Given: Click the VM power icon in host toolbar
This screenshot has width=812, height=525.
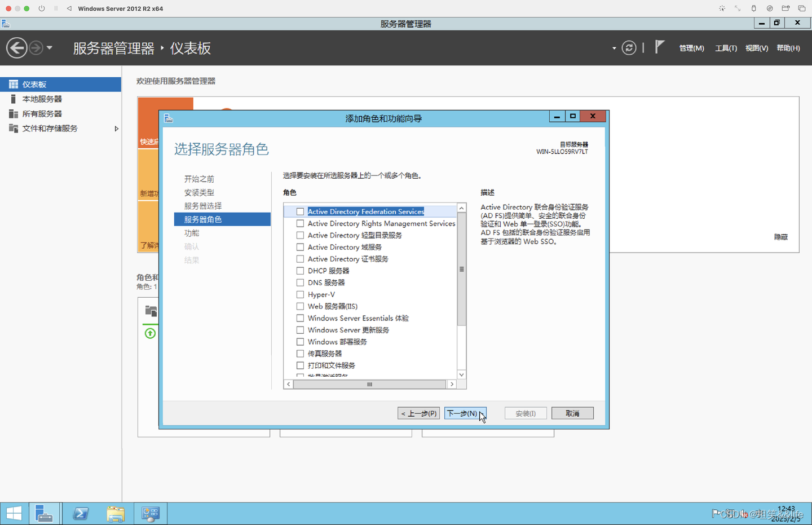Looking at the screenshot, I should (x=42, y=8).
